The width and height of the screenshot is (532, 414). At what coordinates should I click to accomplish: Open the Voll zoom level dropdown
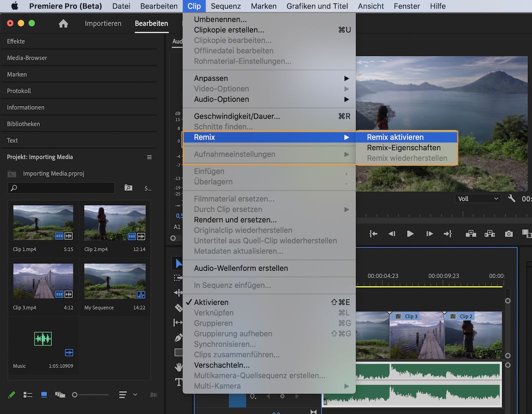click(477, 198)
